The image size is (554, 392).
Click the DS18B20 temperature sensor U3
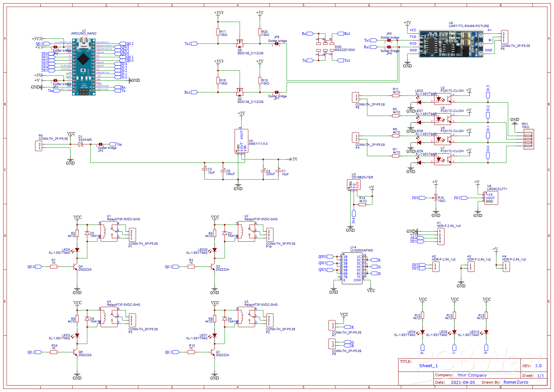tap(354, 184)
